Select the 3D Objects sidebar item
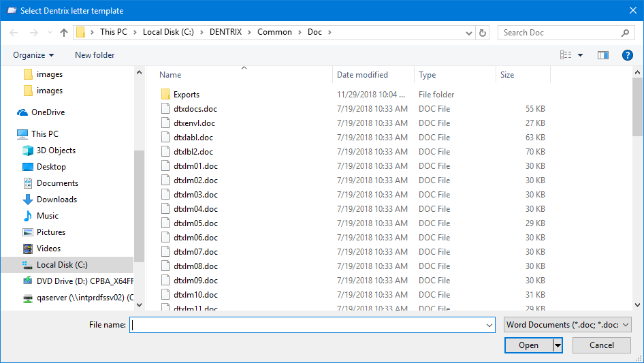Screen dimensions: 644x363 click(x=56, y=151)
